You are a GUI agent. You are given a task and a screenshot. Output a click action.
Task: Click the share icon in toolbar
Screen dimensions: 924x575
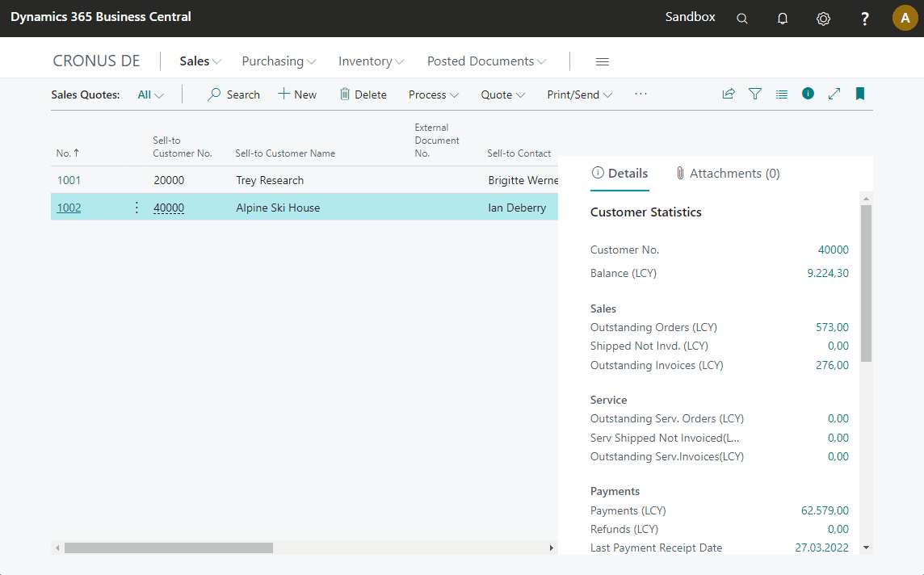729,94
